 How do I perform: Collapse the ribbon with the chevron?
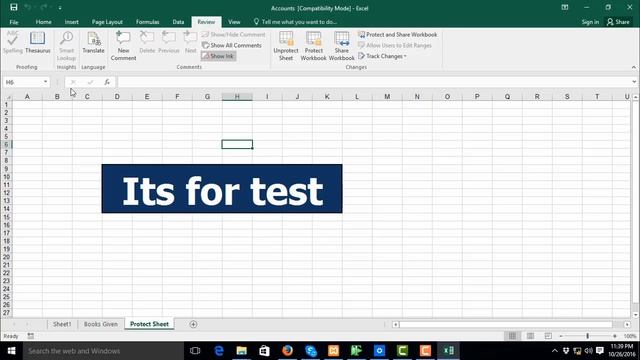click(633, 67)
